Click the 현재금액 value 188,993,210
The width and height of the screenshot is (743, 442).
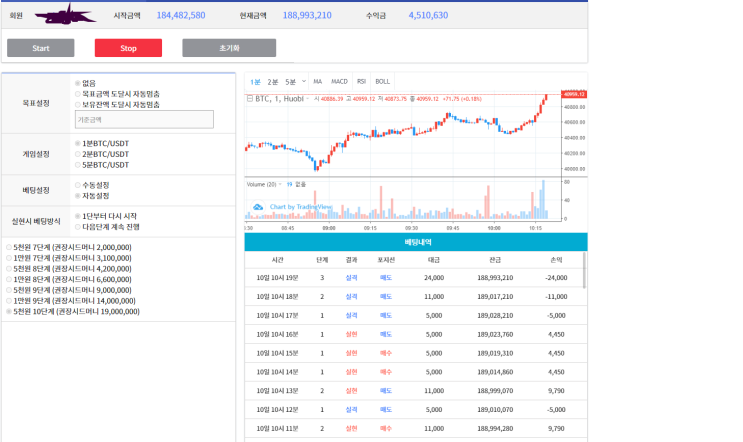[x=307, y=15]
